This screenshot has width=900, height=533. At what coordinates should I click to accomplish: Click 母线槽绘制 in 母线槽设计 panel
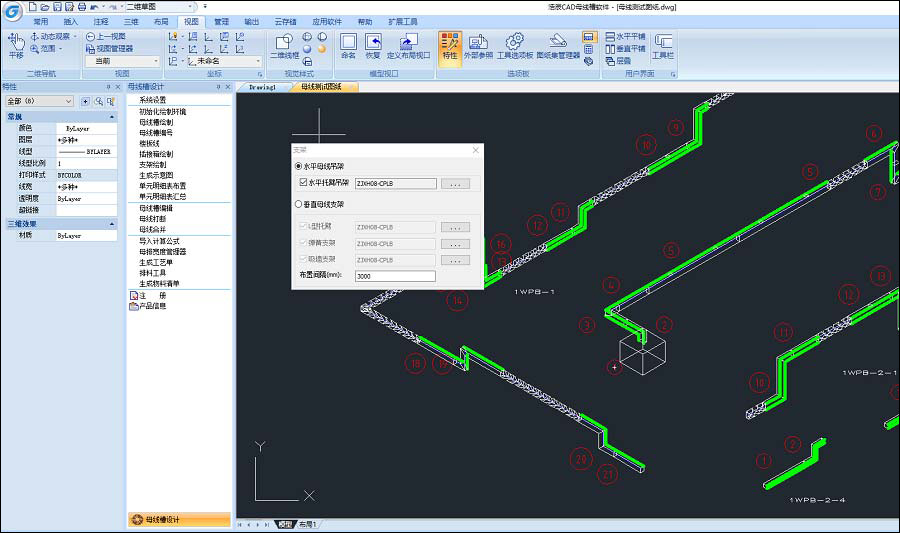[x=156, y=122]
